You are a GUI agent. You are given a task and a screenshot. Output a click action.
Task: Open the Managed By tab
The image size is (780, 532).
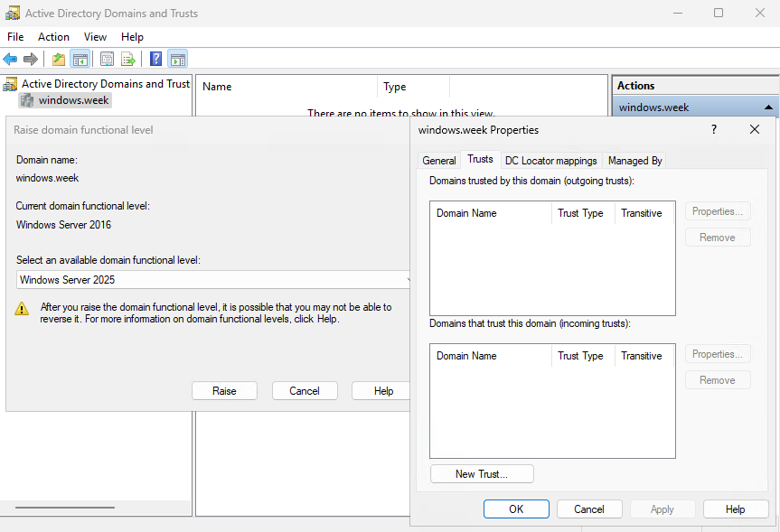click(x=634, y=161)
